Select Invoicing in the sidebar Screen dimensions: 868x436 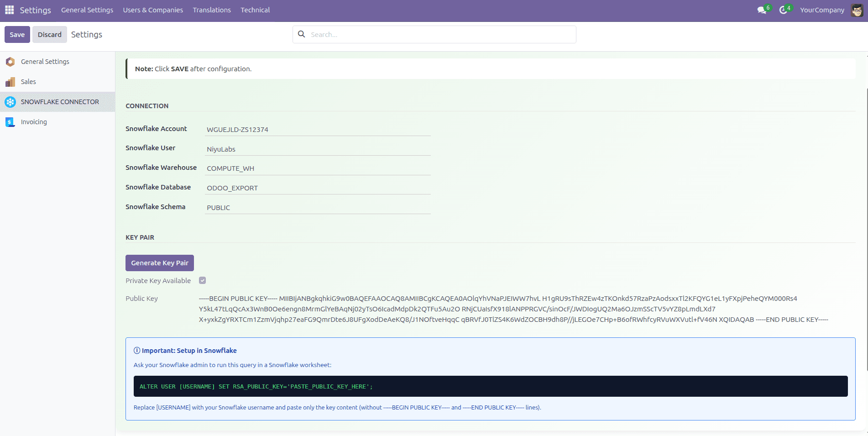pos(58,122)
